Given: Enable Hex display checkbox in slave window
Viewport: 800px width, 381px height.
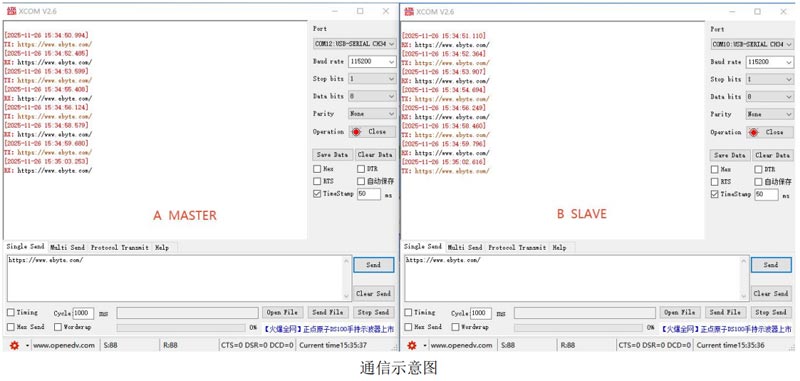Looking at the screenshot, I should [715, 169].
